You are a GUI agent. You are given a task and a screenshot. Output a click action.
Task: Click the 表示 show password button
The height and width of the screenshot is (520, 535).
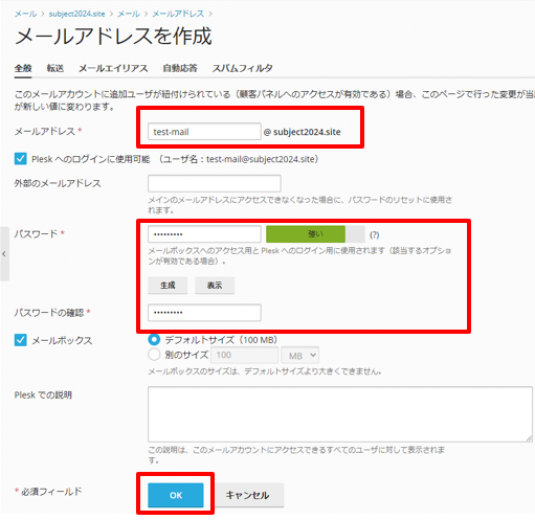click(215, 285)
